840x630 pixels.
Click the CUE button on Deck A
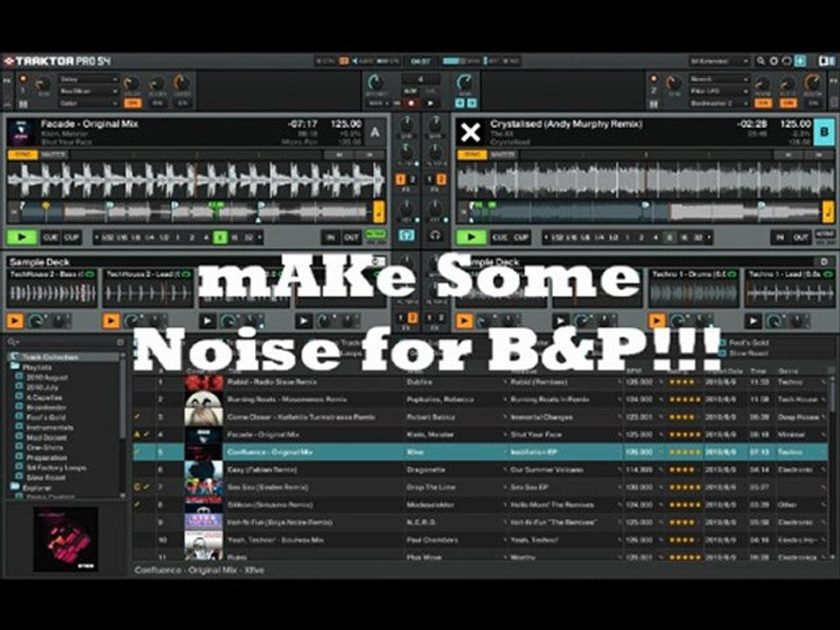pyautogui.click(x=51, y=237)
